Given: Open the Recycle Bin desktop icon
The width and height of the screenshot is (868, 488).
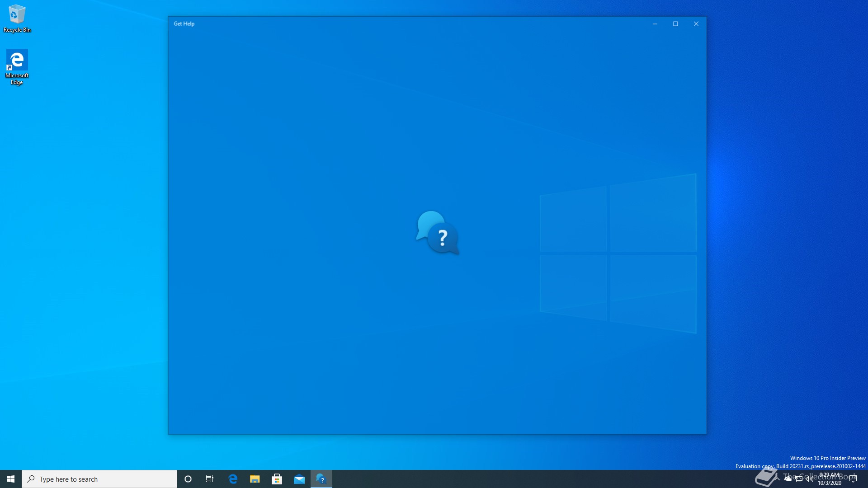Looking at the screenshot, I should [x=17, y=19].
